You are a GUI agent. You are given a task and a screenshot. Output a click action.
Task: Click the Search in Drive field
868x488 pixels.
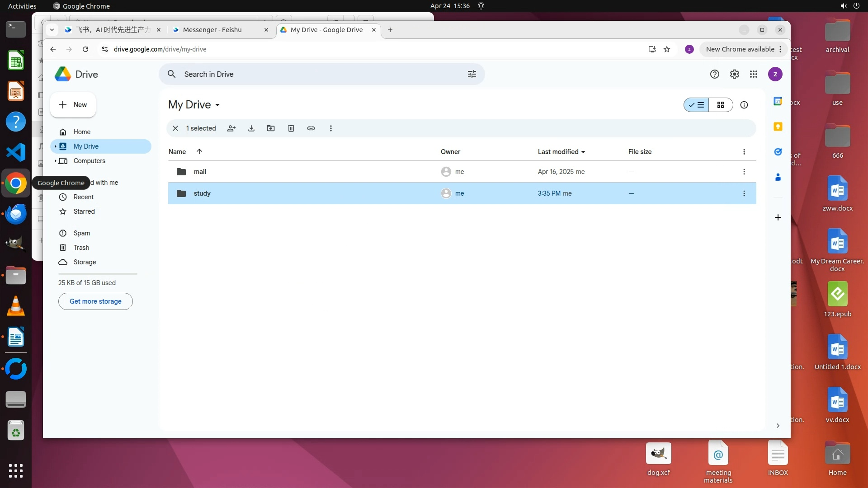click(316, 74)
